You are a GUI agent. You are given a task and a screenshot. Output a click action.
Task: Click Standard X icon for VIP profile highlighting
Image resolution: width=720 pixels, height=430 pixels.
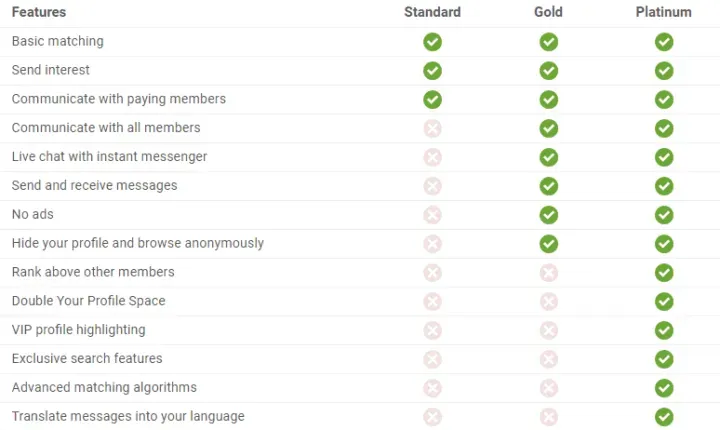coord(432,331)
